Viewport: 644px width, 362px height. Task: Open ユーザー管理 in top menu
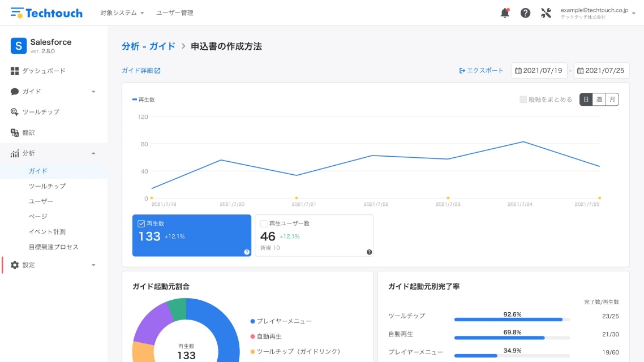(x=174, y=13)
